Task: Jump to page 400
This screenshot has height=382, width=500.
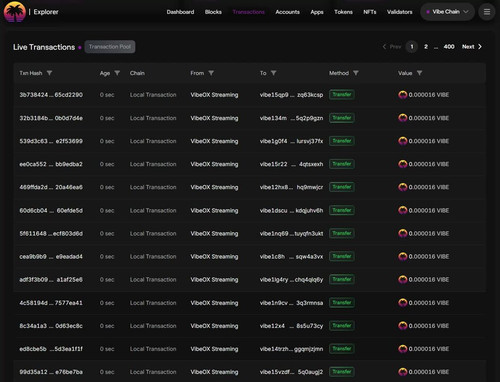Action: point(449,47)
